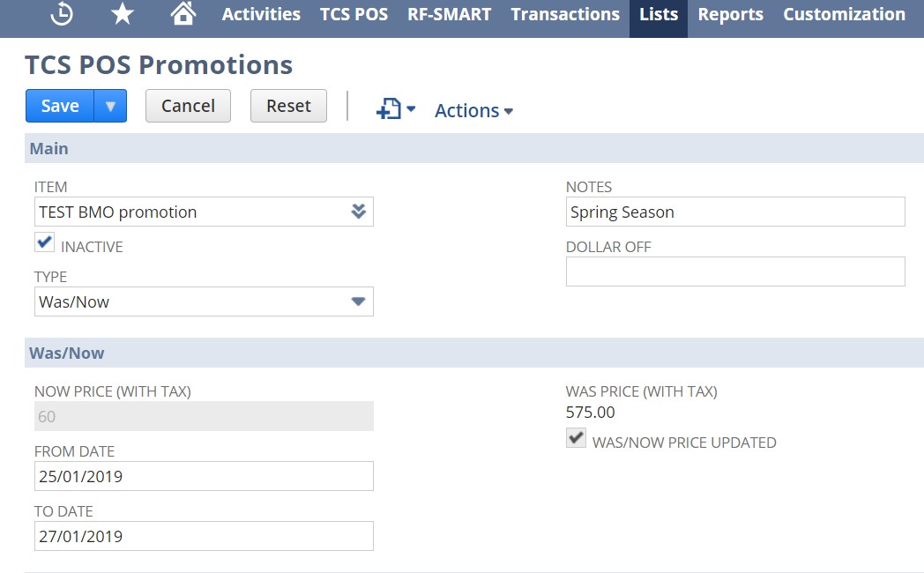Select the FROM DATE field

pos(204,476)
